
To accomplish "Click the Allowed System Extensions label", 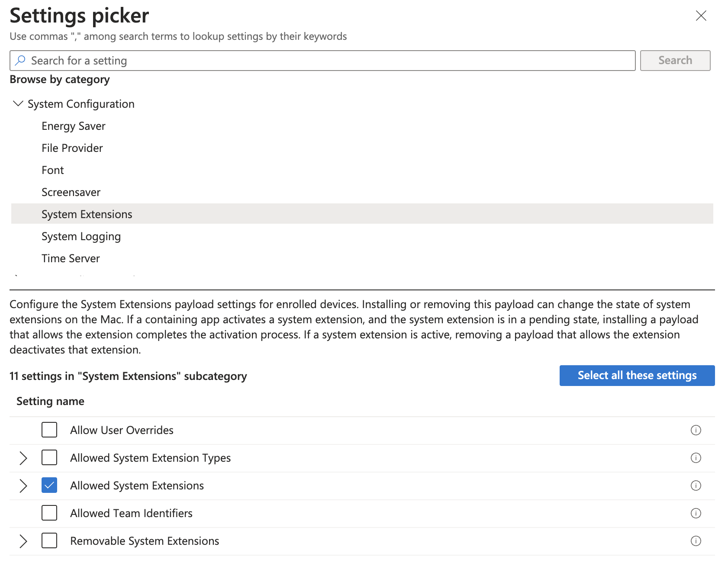I will point(137,486).
